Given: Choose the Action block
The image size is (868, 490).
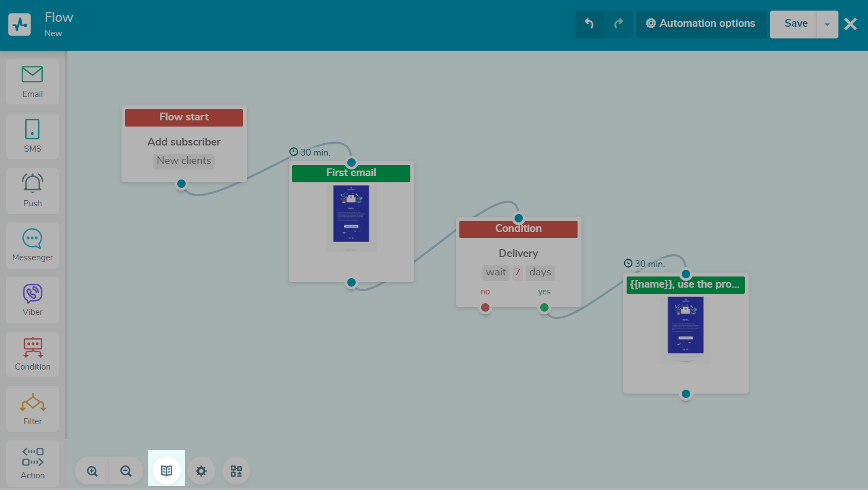Looking at the screenshot, I should pyautogui.click(x=32, y=463).
